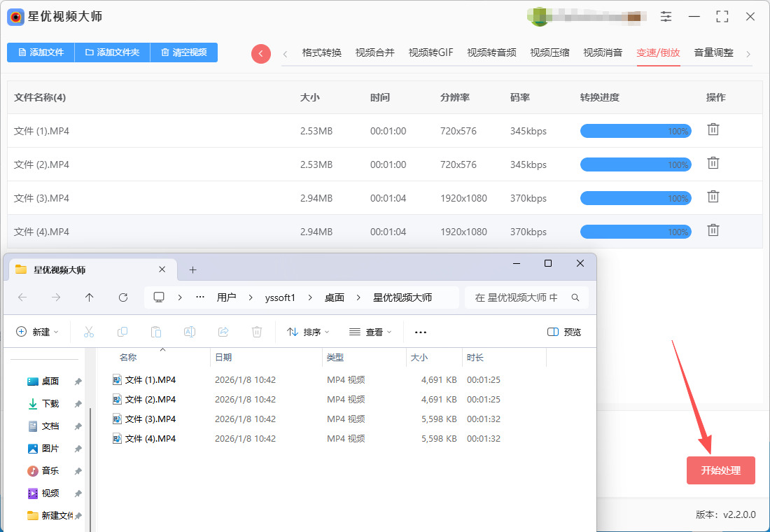Toggle the 预览 preview pane
This screenshot has width=770, height=532.
(564, 332)
